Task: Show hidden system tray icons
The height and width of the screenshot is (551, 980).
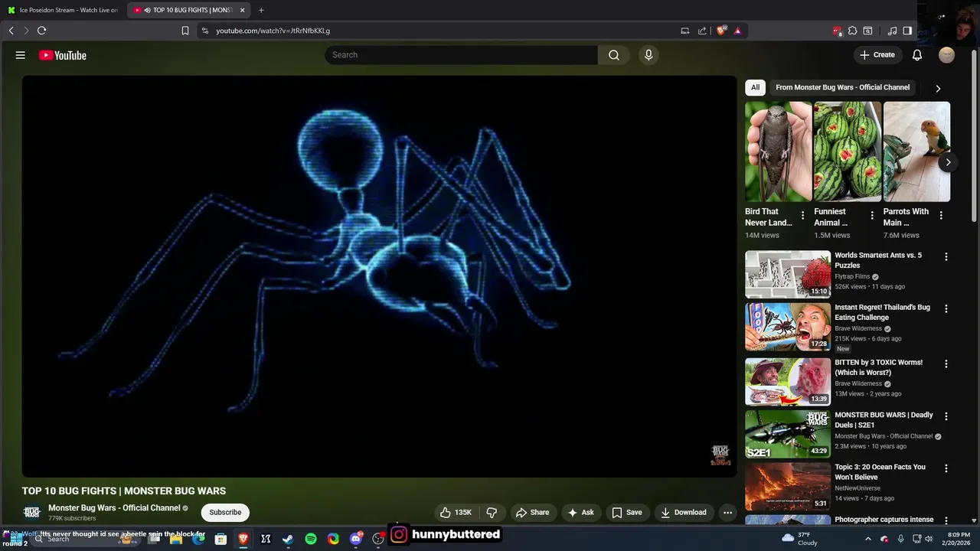Action: coord(867,539)
